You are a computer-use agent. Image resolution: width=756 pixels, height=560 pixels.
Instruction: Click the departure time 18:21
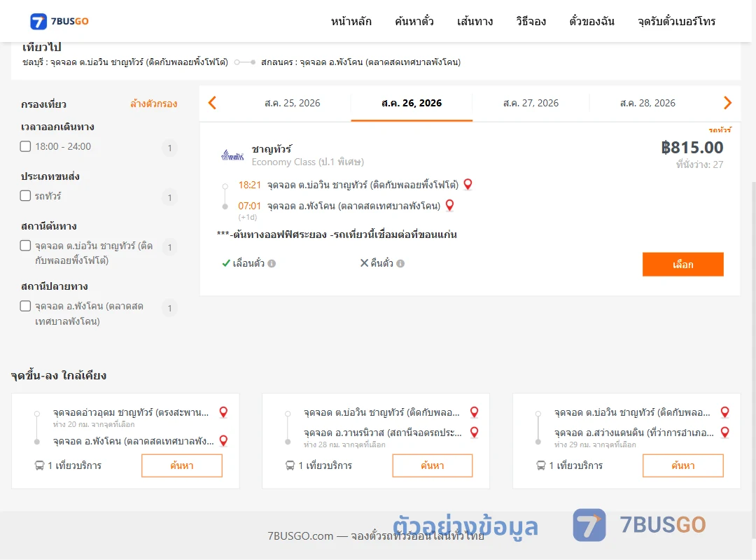(x=249, y=185)
